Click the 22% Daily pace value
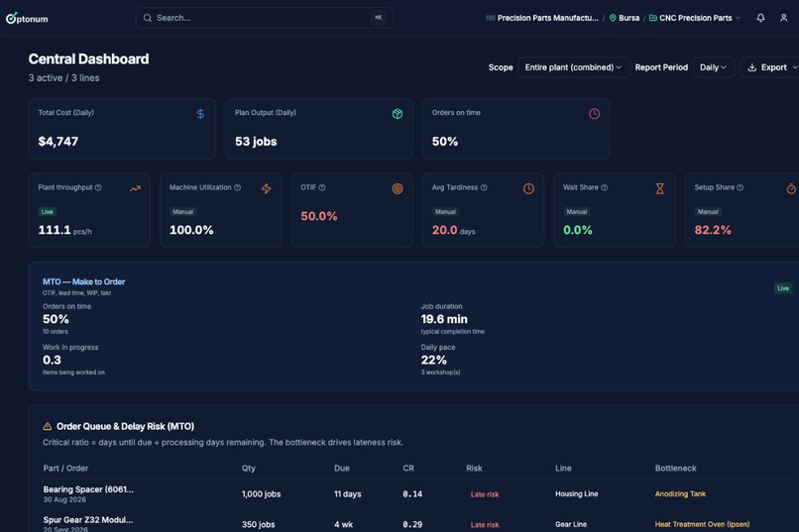 [x=433, y=360]
